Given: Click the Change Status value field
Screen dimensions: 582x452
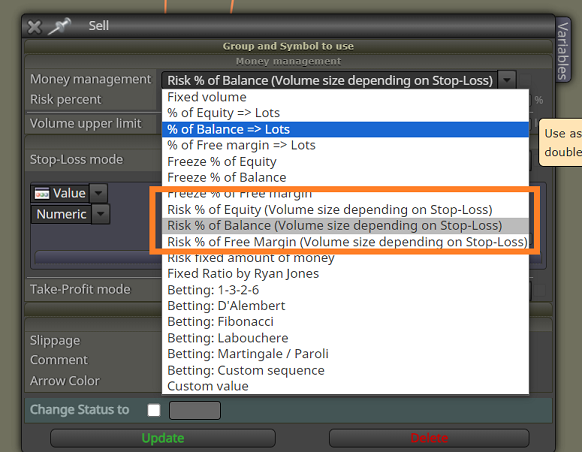Looking at the screenshot, I should (195, 410).
